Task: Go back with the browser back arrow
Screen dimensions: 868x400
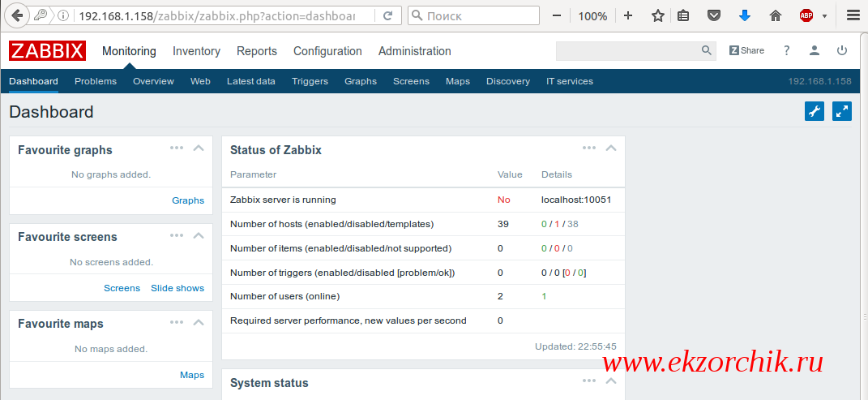Action: pos(18,15)
